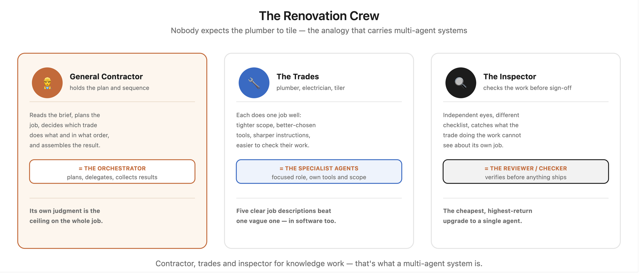The image size is (644, 278).
Task: Click the construction worker icon
Action: [47, 83]
